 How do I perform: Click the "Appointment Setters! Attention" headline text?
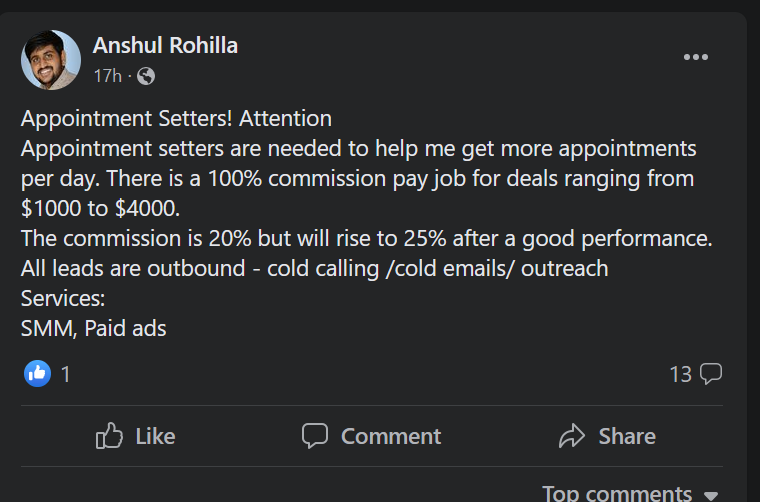[x=176, y=119]
